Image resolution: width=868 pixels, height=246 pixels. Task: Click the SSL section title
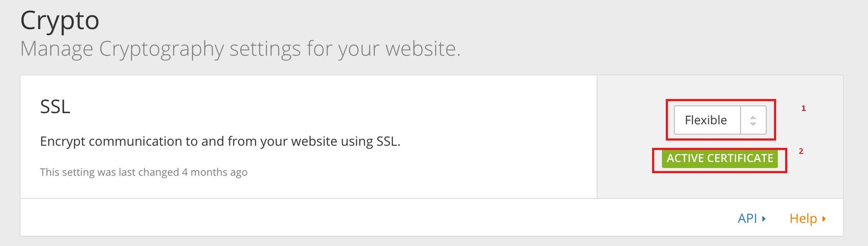(55, 106)
